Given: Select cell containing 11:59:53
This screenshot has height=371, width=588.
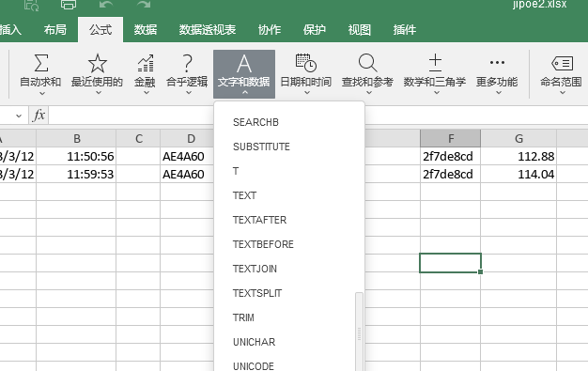Looking at the screenshot, I should (76, 174).
